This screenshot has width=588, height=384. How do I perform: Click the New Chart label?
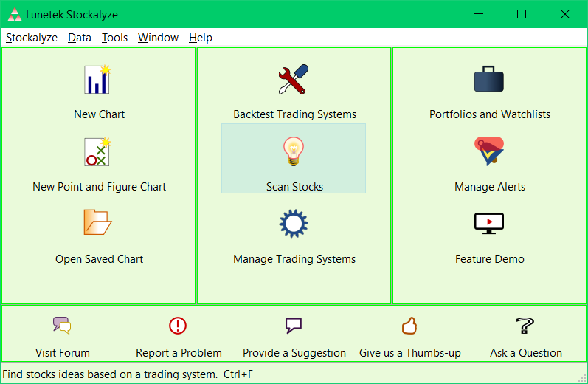[x=99, y=114]
